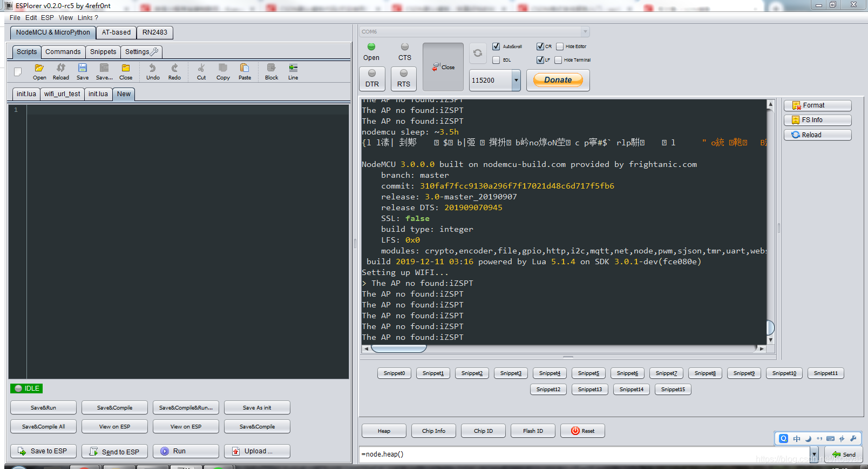Click the Save As init button

pos(257,408)
